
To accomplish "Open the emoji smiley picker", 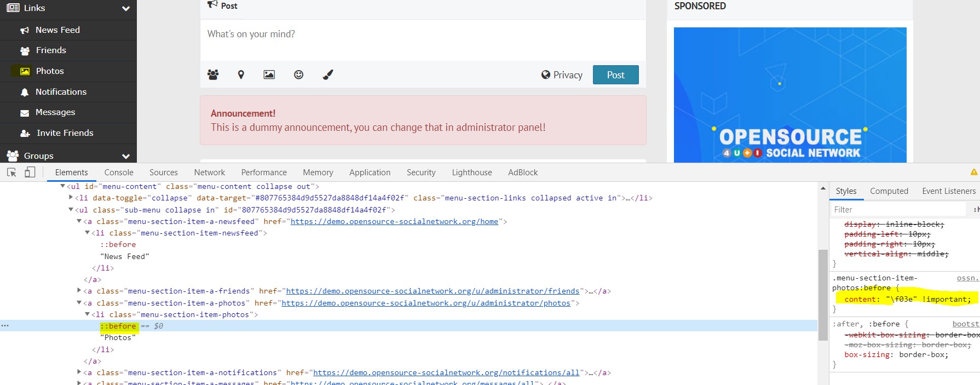I will tap(298, 74).
